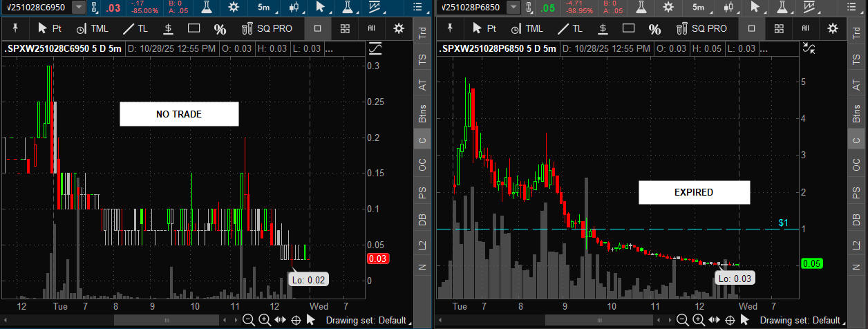The image size is (868, 329).
Task: Open SQ PRO study in right chart
Action: pos(700,28)
